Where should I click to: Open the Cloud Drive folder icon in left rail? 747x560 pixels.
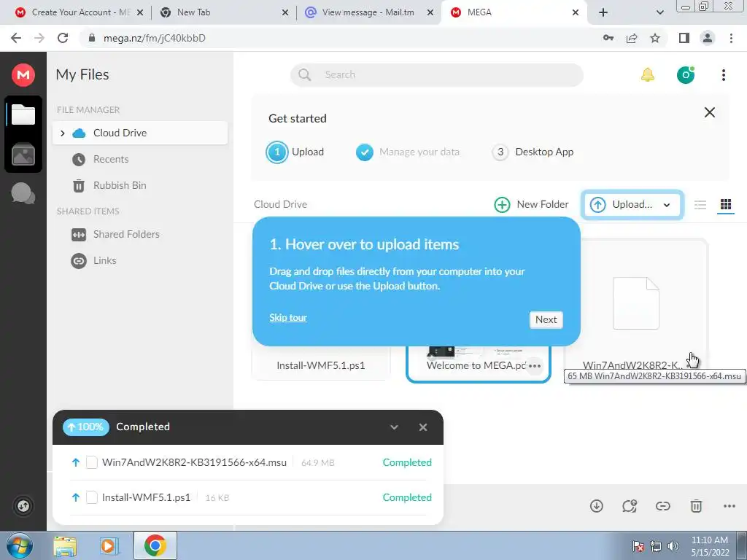coord(23,114)
